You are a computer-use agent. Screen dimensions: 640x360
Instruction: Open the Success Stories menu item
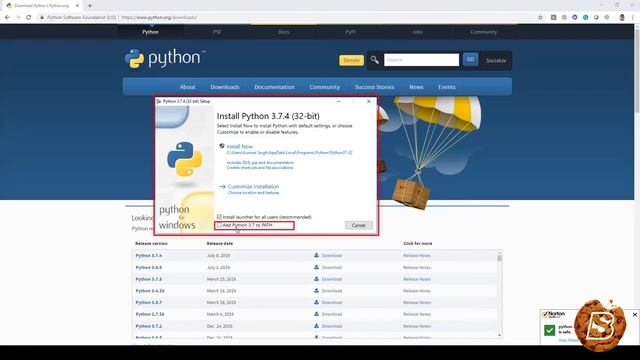pyautogui.click(x=374, y=87)
